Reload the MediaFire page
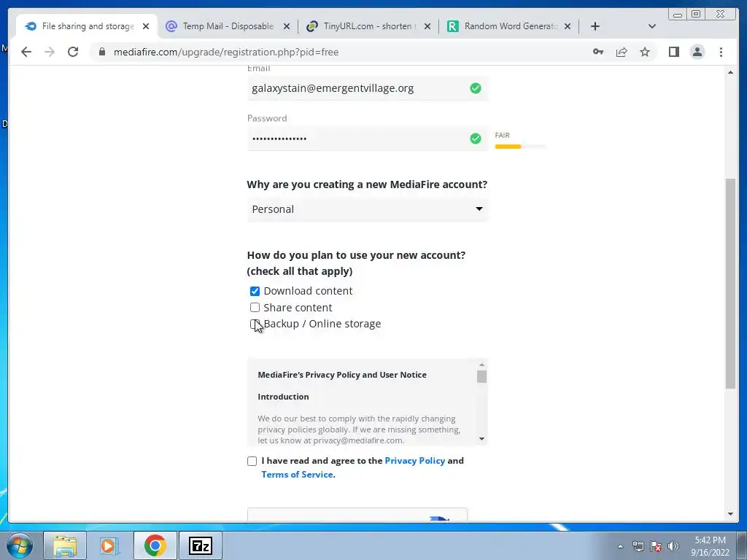Screen dimensions: 747x560 pyautogui.click(x=73, y=52)
